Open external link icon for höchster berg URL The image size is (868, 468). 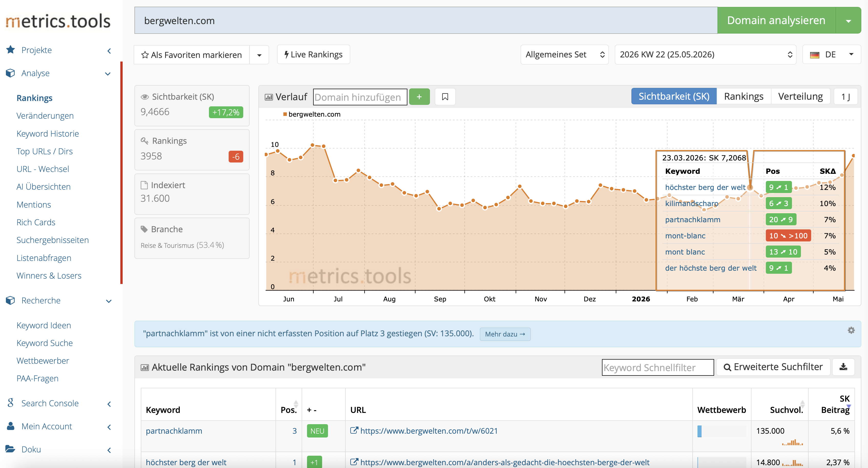[354, 462]
